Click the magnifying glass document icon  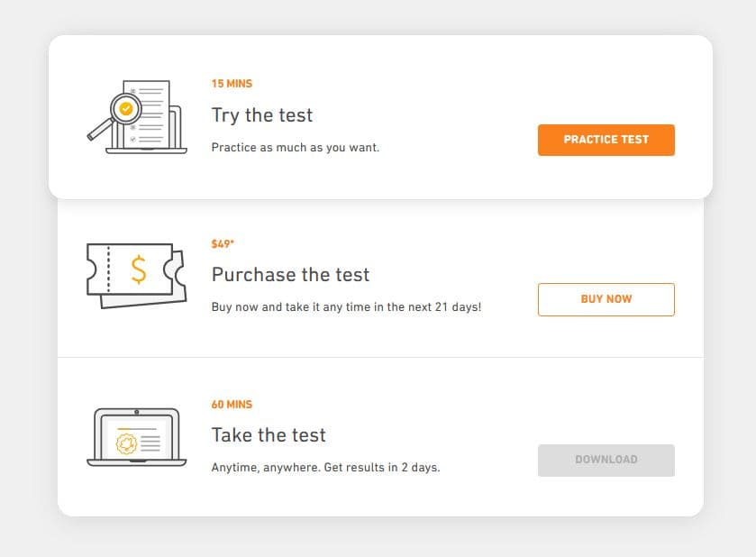[x=137, y=117]
